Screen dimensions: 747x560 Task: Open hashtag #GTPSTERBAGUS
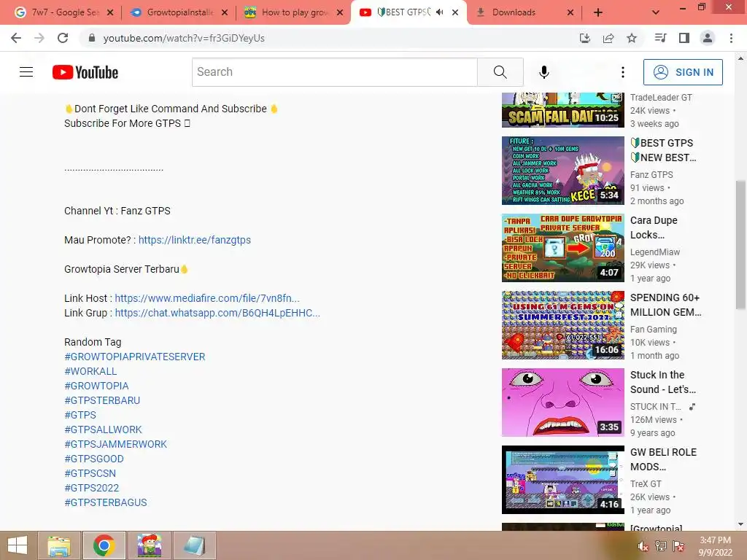[x=106, y=502]
